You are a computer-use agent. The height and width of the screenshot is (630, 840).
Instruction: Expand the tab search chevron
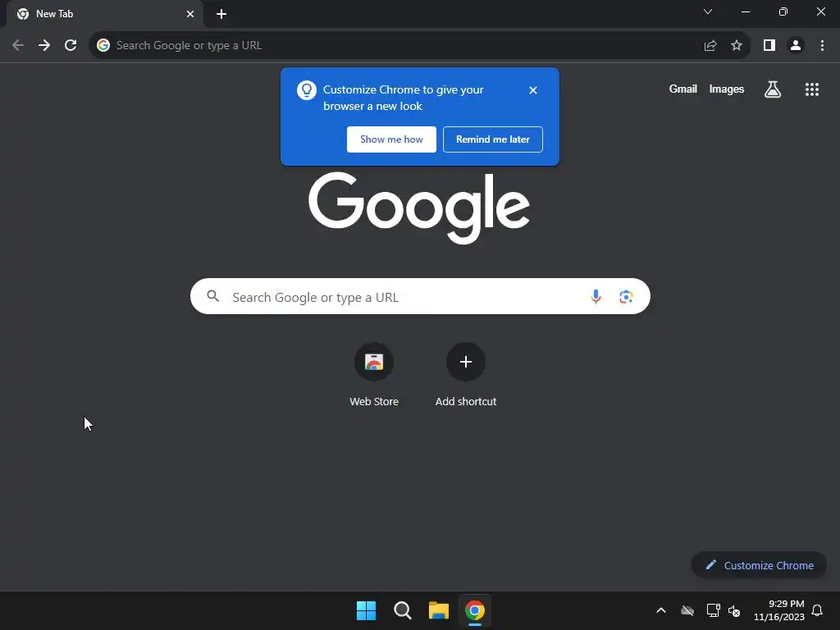coord(708,11)
